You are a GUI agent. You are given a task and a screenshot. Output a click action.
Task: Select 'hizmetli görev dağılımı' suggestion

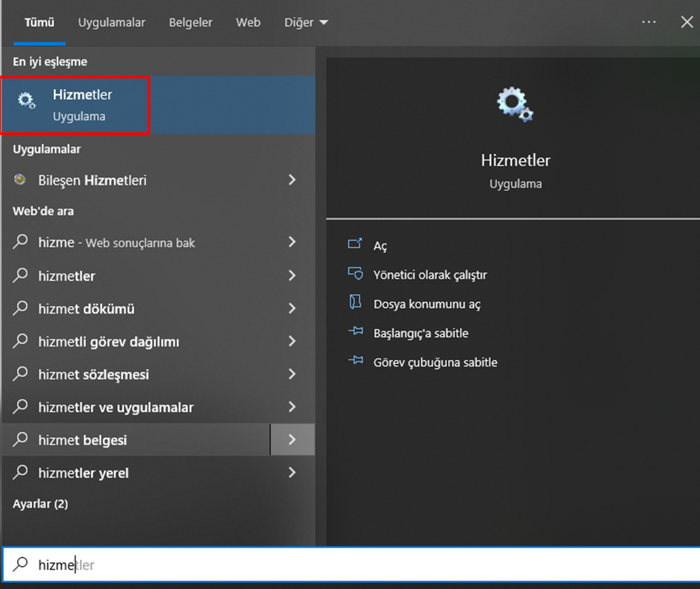(136, 341)
